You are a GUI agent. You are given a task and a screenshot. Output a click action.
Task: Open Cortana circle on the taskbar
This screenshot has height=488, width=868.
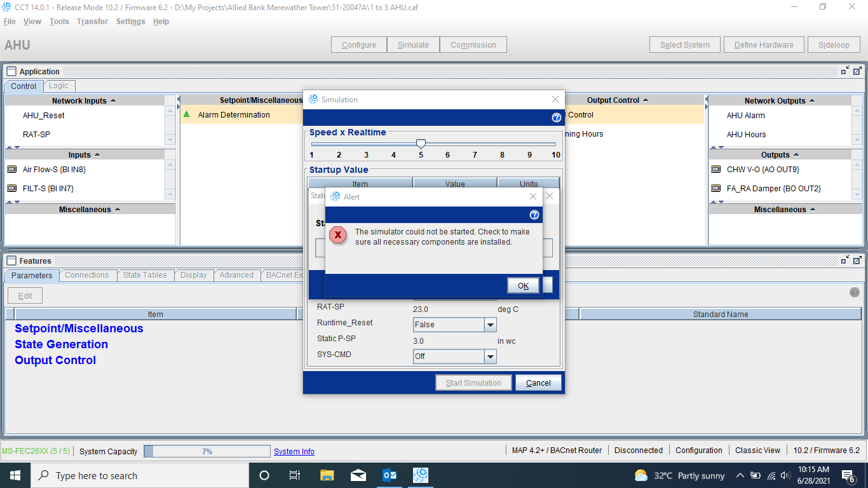click(264, 475)
